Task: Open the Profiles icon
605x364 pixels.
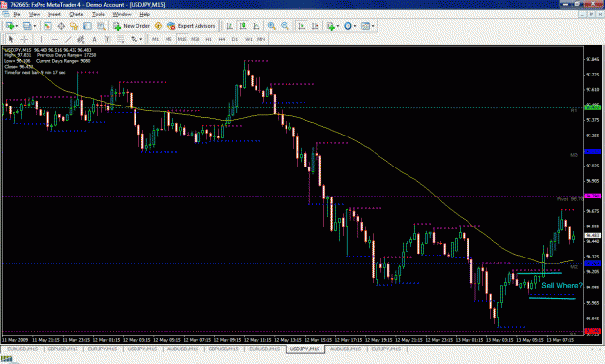Action: click(27, 26)
